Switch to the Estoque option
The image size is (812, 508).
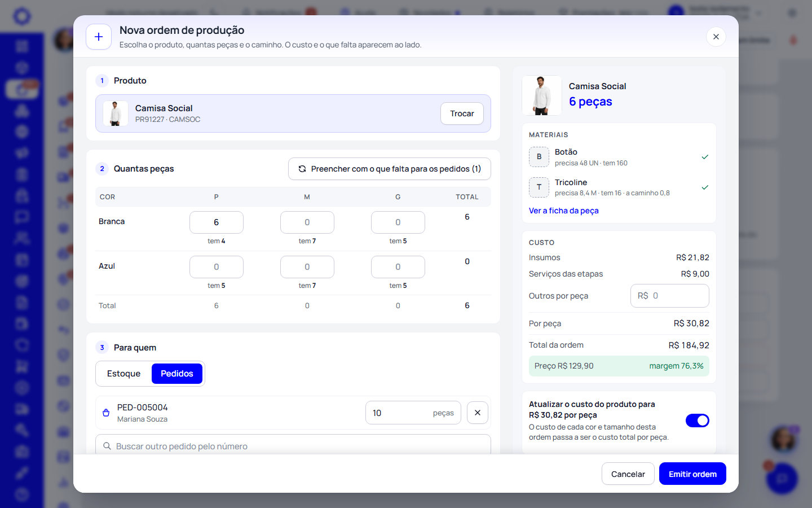[x=124, y=374]
